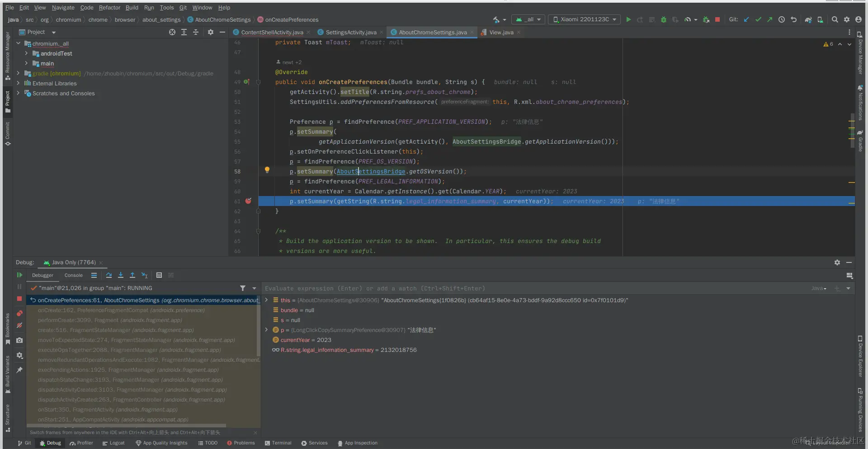
Task: Expand the androidTest folder in project tree
Action: [x=26, y=53]
